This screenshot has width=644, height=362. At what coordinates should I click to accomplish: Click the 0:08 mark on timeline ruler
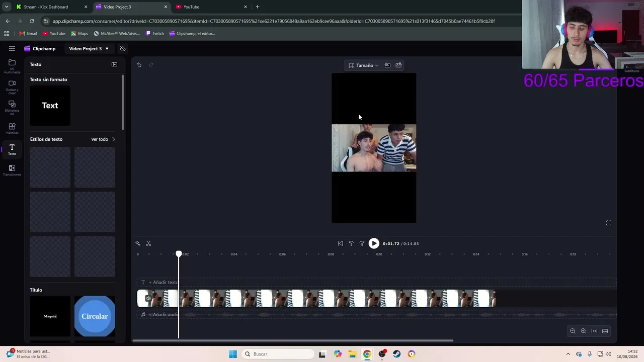click(331, 254)
